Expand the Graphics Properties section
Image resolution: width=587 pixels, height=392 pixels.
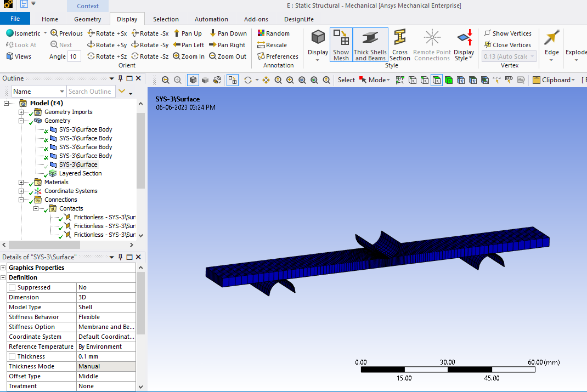click(x=3, y=268)
